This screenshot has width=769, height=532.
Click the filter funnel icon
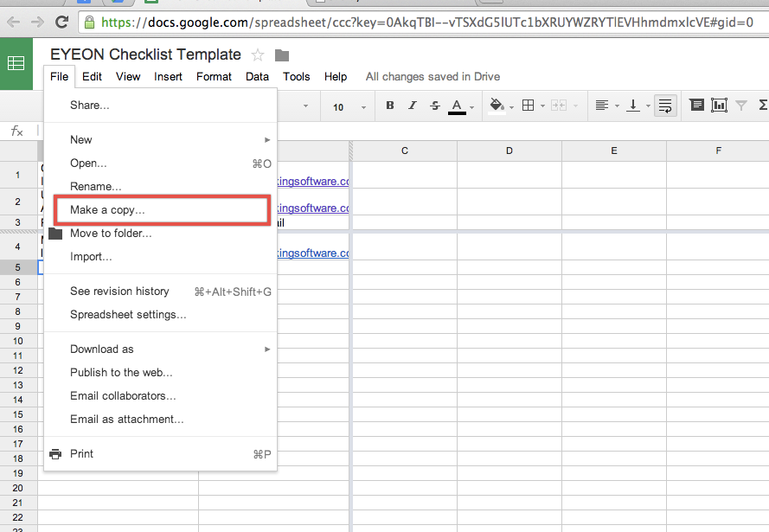pyautogui.click(x=741, y=106)
